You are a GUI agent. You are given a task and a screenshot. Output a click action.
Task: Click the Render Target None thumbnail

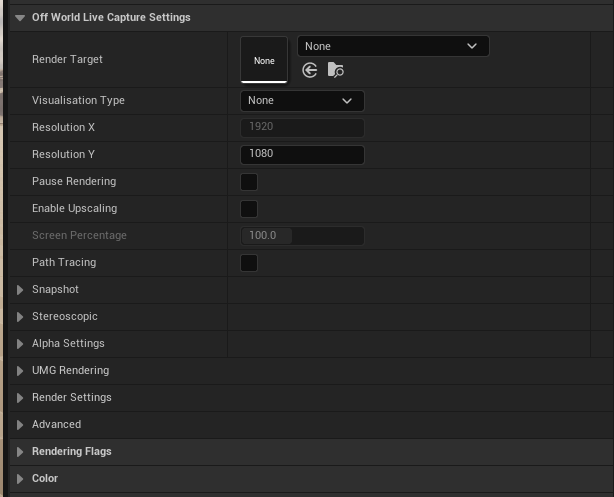pyautogui.click(x=264, y=60)
